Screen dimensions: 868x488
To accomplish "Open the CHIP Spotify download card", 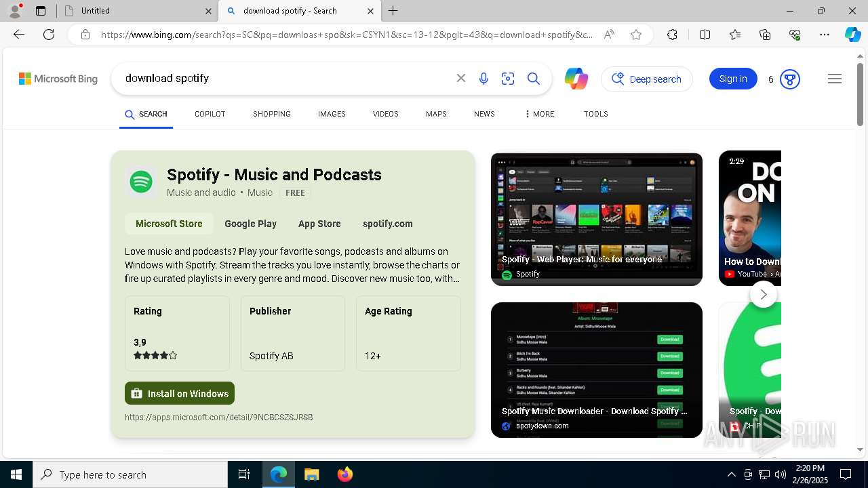I will tap(750, 370).
